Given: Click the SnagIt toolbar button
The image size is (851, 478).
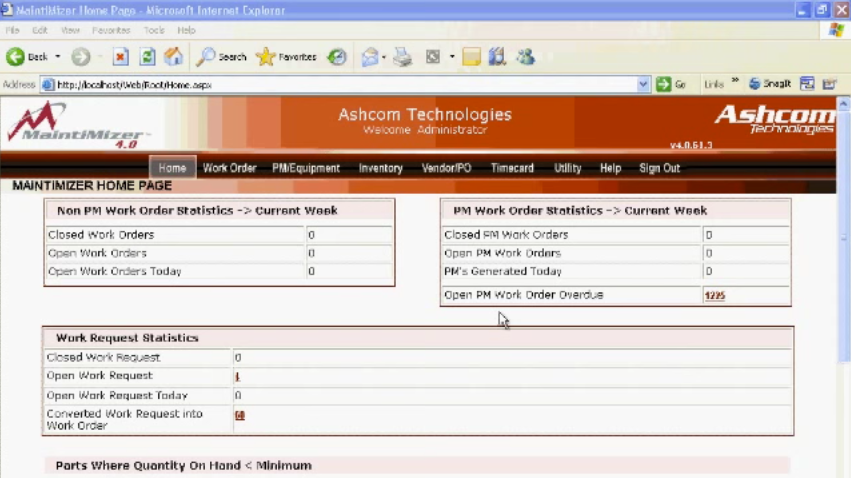Looking at the screenshot, I should click(770, 84).
